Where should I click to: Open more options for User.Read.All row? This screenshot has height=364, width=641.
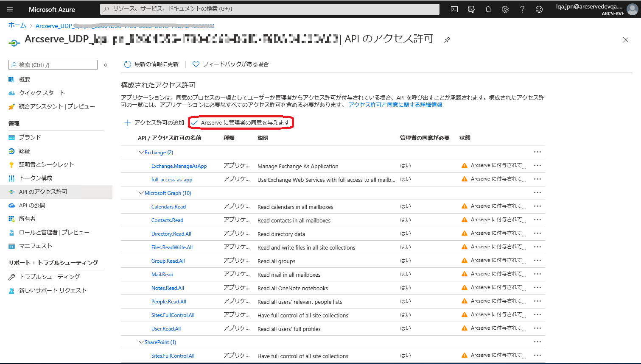[x=537, y=328]
